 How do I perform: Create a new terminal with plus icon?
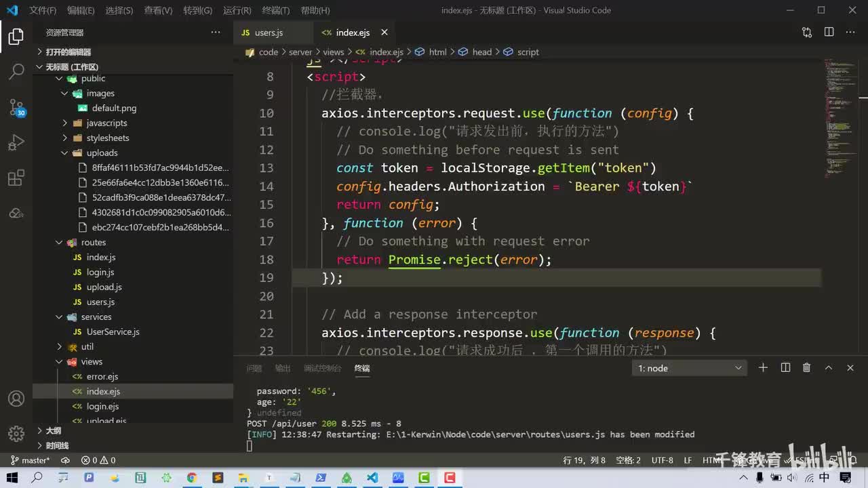pyautogui.click(x=763, y=368)
